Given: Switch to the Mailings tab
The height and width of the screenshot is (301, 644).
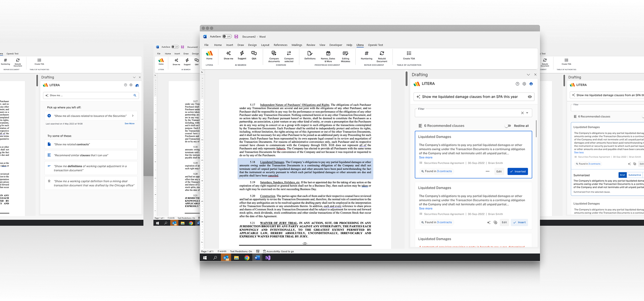Looking at the screenshot, I should coord(297,45).
